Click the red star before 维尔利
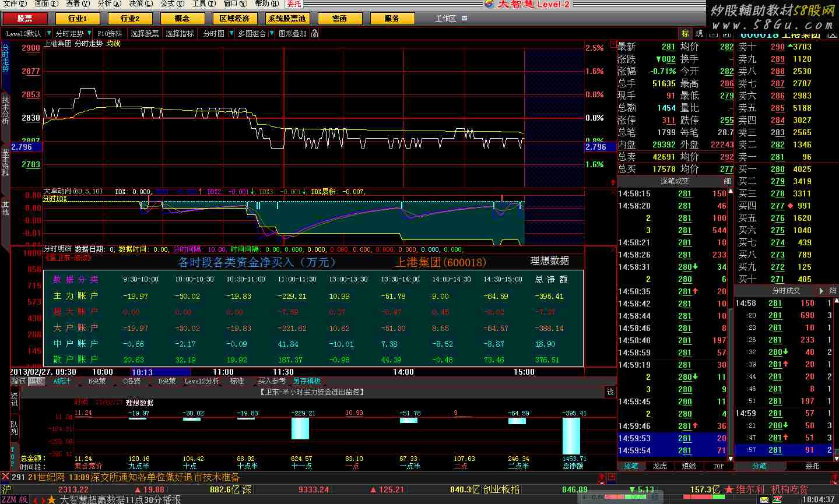Image resolution: width=839 pixels, height=504 pixels. tap(729, 489)
